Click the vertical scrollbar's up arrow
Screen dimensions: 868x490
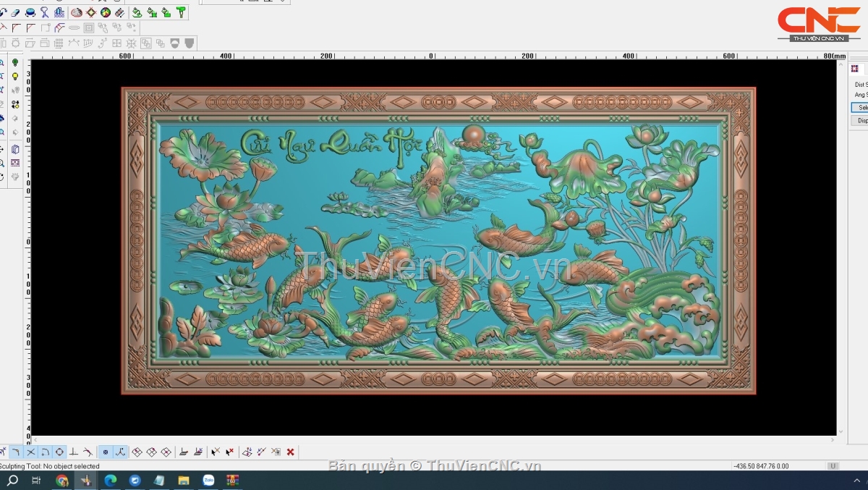point(841,63)
